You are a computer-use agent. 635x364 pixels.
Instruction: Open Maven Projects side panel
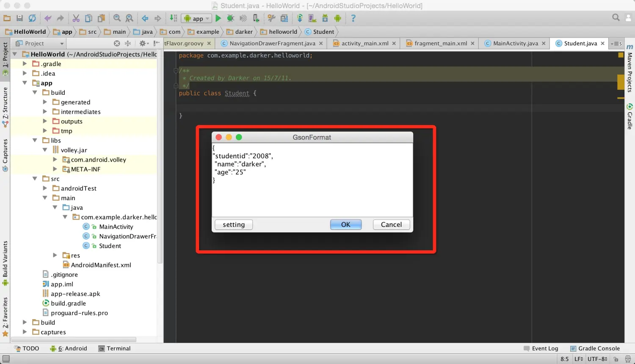click(629, 68)
